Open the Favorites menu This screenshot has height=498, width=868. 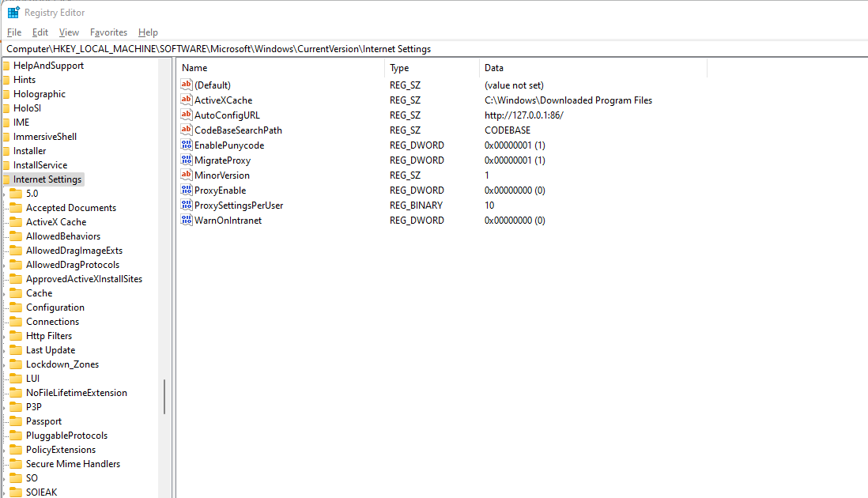click(x=108, y=32)
